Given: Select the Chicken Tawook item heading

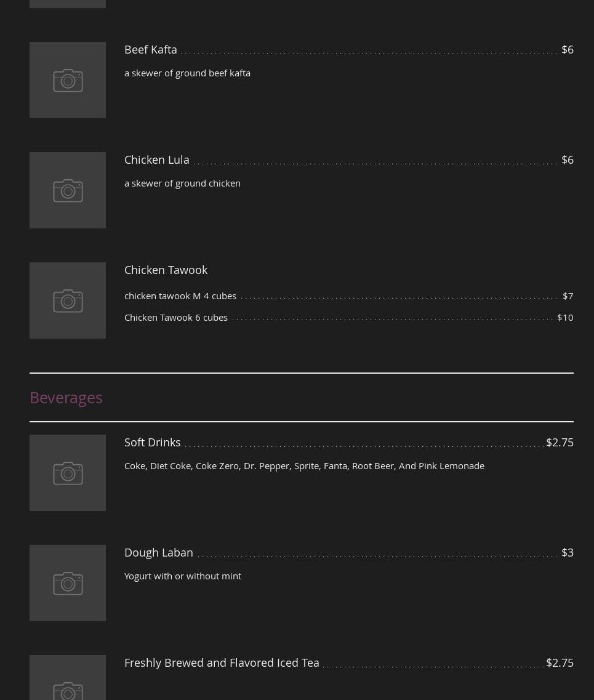Looking at the screenshot, I should [166, 270].
